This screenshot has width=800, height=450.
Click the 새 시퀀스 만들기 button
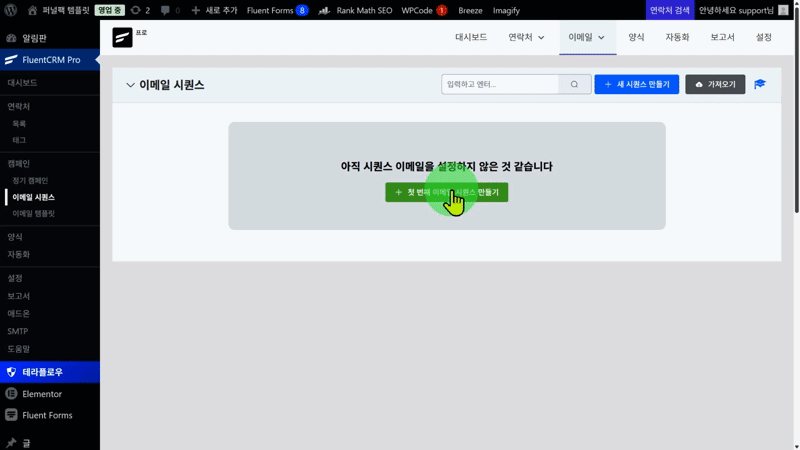636,85
